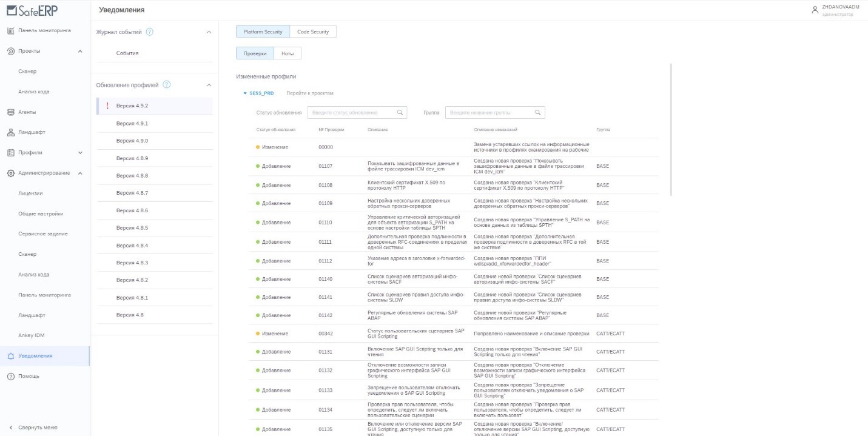Expand the Профили sidebar section
868x436 pixels.
pos(80,152)
